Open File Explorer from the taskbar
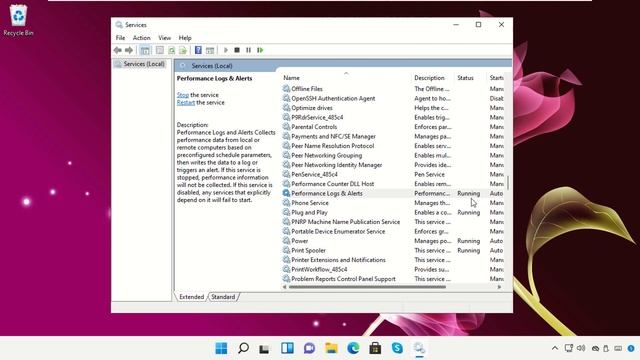The height and width of the screenshot is (360, 640). coord(331,348)
